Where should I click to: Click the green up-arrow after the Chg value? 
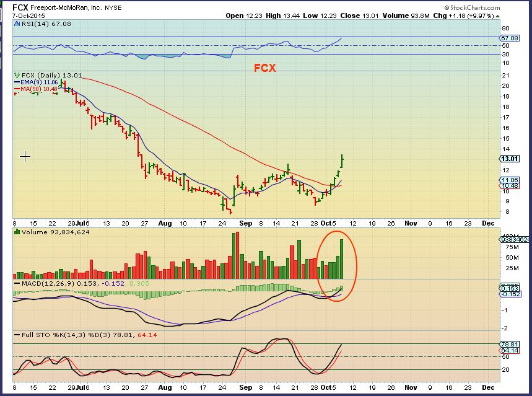click(497, 16)
